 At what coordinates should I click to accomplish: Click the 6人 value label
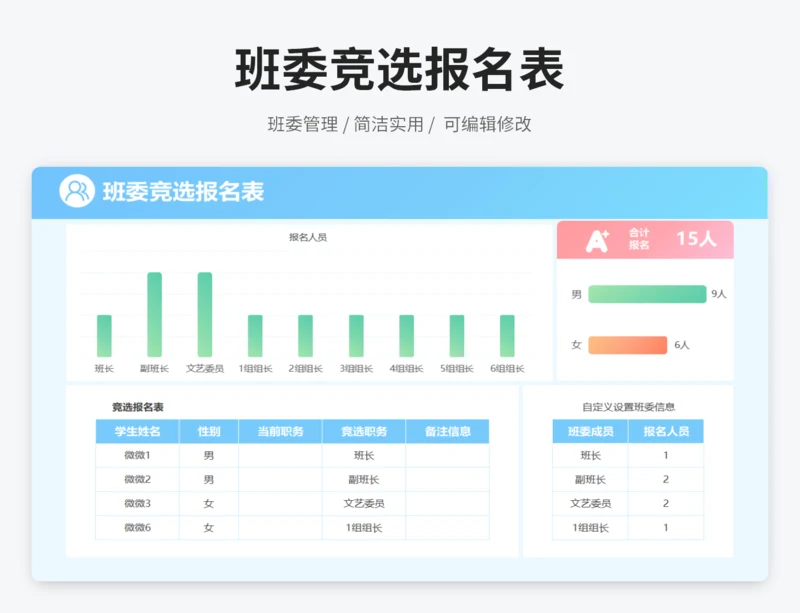point(682,345)
